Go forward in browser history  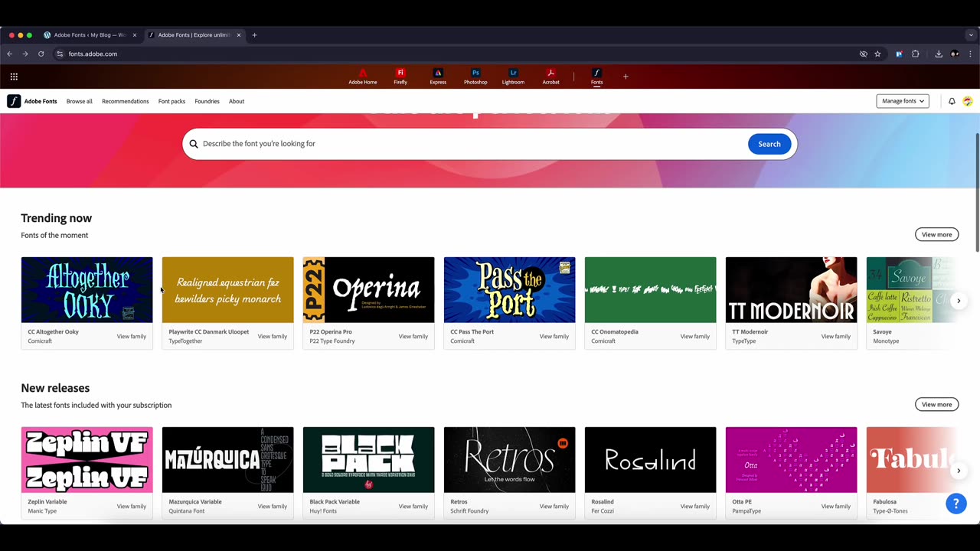coord(25,54)
